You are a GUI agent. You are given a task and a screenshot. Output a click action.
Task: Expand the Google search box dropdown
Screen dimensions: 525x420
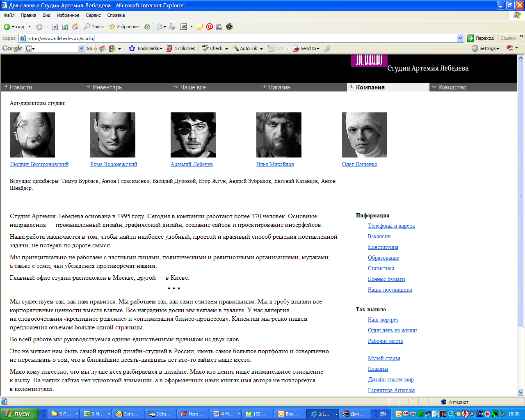coord(81,48)
